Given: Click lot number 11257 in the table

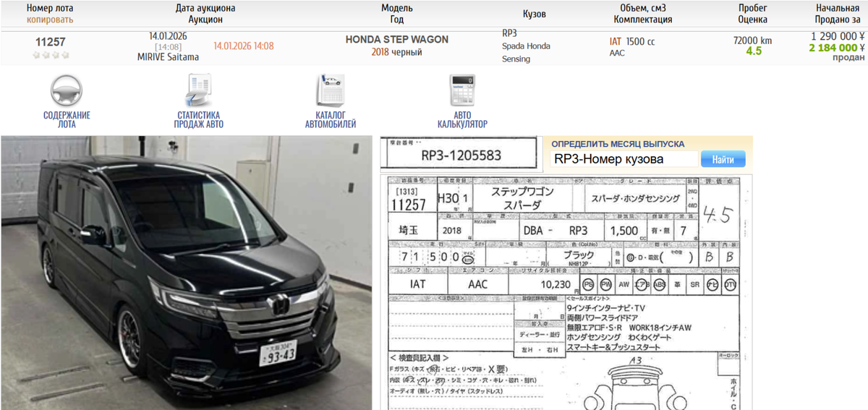Looking at the screenshot, I should pyautogui.click(x=50, y=43).
